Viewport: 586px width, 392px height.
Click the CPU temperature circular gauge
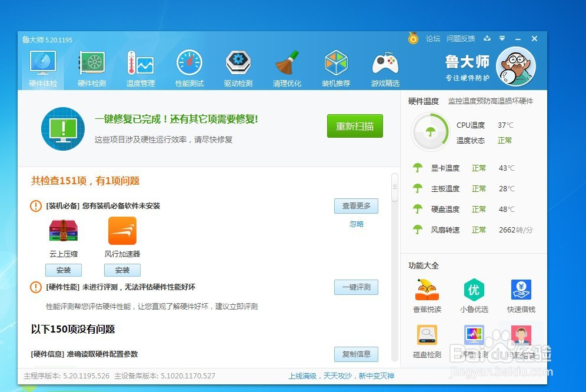pos(429,132)
